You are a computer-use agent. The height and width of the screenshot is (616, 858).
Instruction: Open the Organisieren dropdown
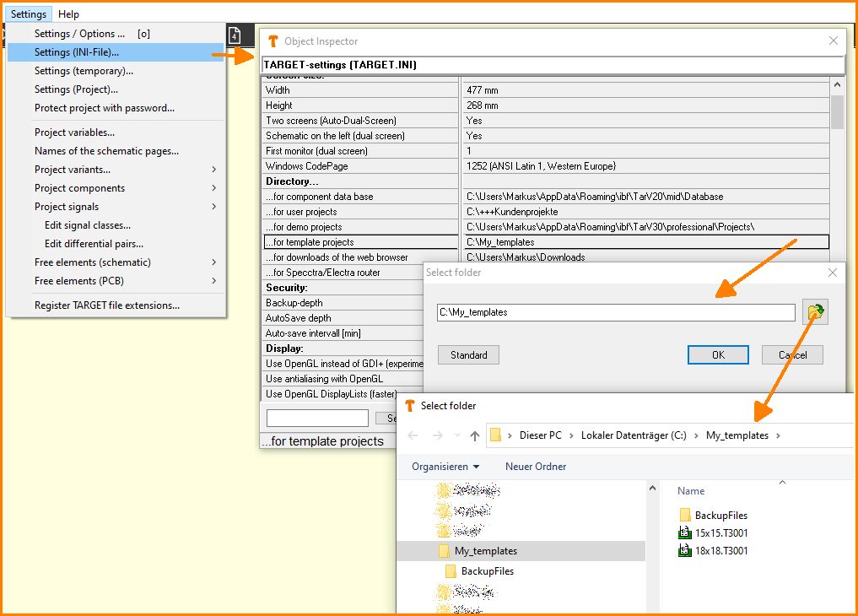(445, 467)
